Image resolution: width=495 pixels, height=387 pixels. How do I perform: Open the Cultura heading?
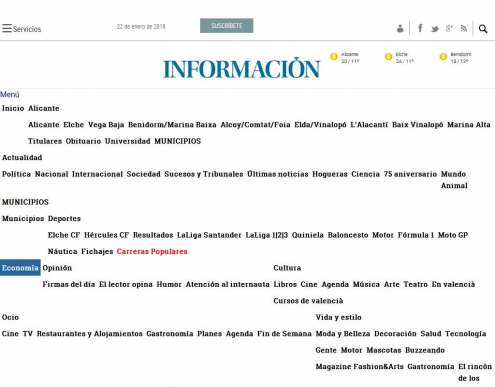(x=287, y=268)
